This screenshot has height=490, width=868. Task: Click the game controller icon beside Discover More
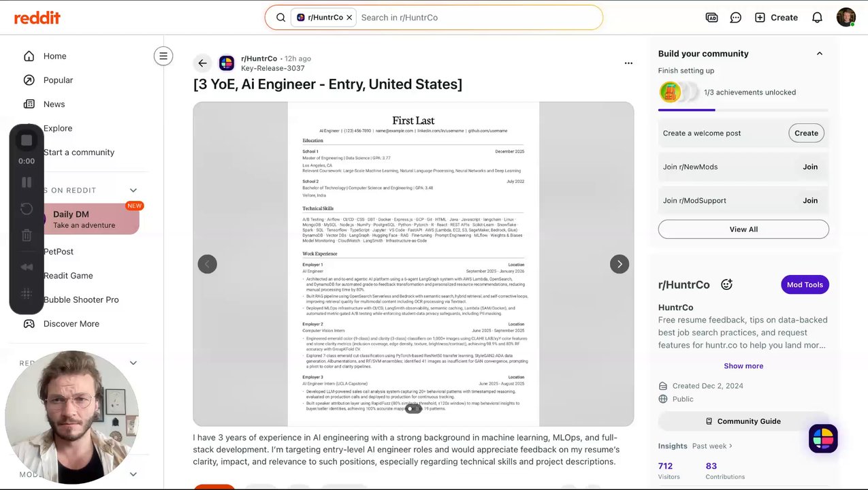tap(29, 324)
